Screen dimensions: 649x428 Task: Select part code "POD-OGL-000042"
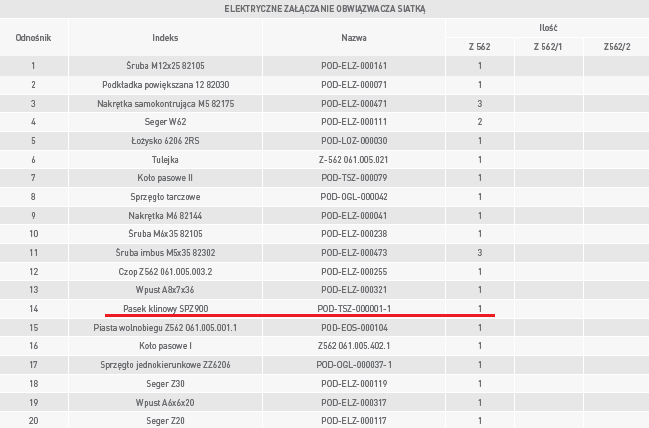click(353, 197)
